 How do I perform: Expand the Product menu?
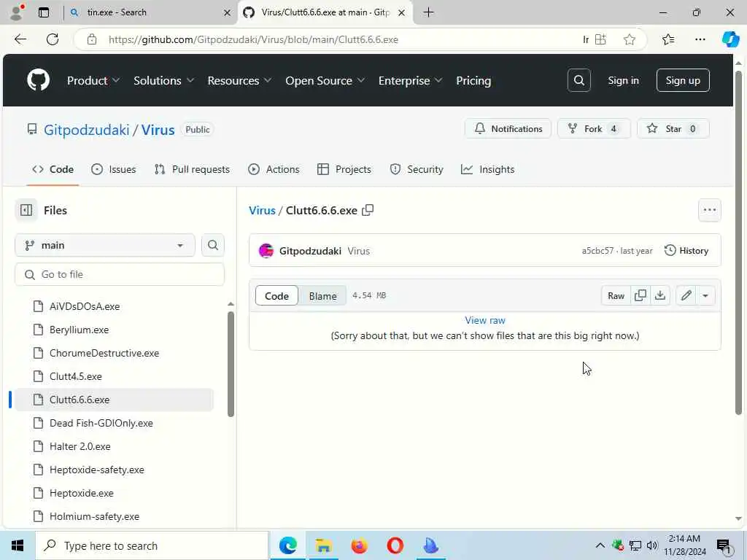click(x=93, y=80)
